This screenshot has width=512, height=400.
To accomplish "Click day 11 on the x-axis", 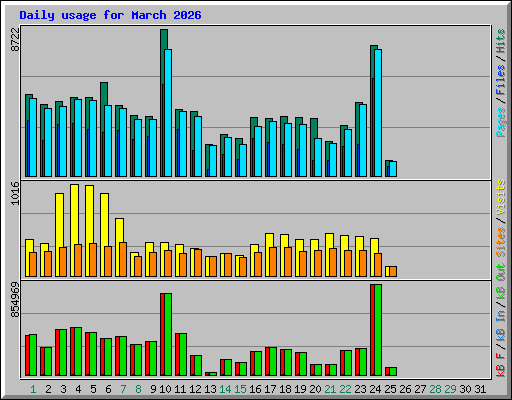I will click(180, 389).
